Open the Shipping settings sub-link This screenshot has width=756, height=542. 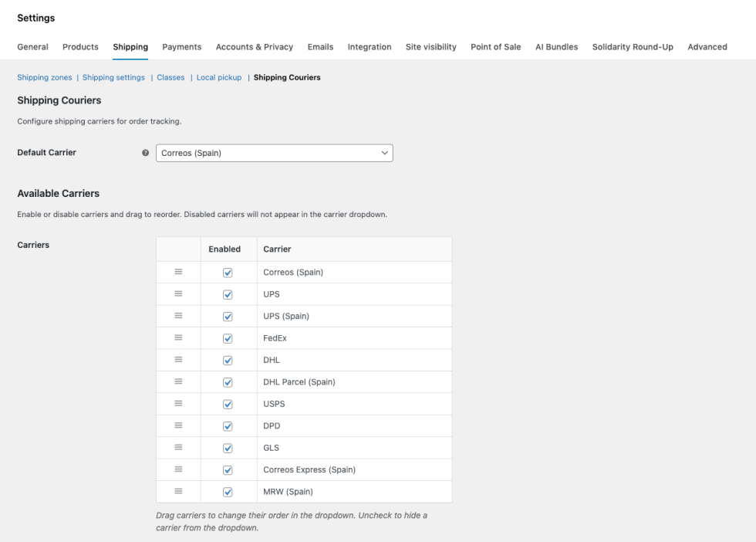click(113, 77)
